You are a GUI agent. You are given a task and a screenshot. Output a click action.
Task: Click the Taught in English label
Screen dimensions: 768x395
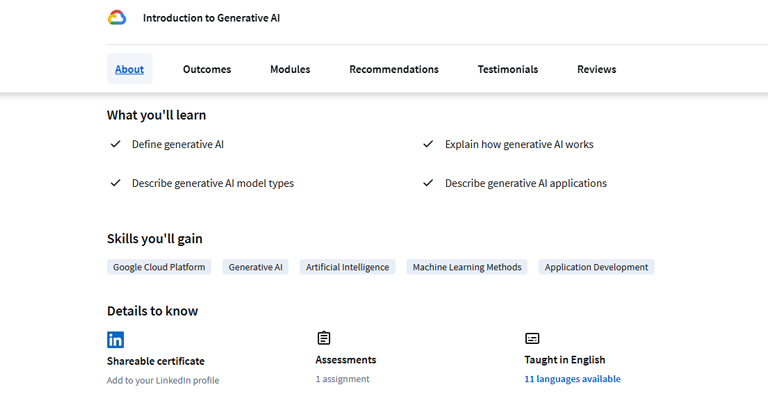(565, 360)
